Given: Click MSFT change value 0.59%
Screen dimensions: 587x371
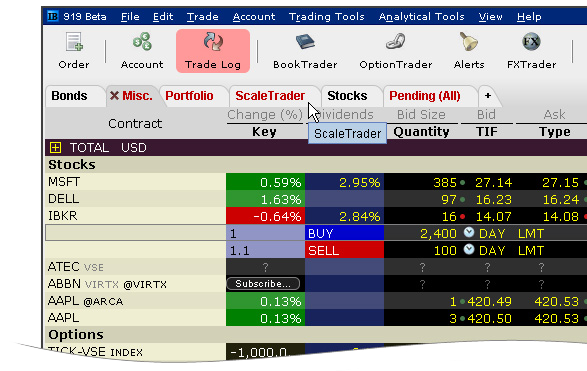Looking at the screenshot, I should 265,182.
